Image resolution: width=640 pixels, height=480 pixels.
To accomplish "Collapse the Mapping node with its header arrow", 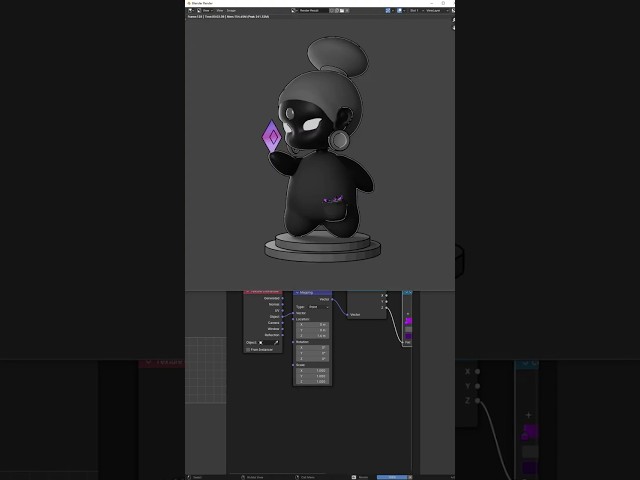I will (x=297, y=293).
